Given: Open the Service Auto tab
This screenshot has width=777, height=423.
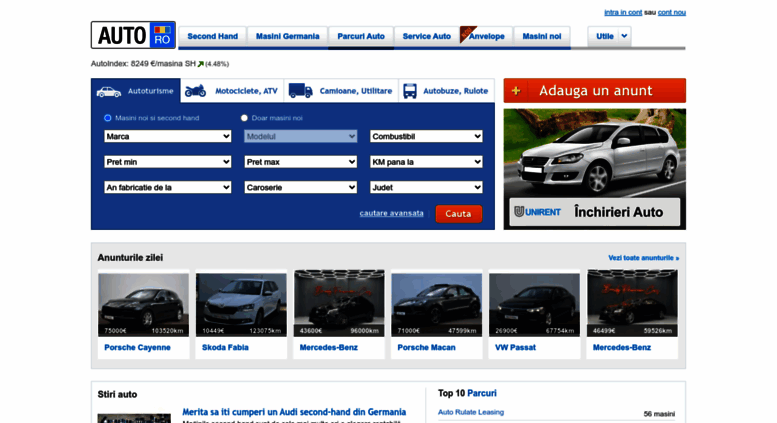Looking at the screenshot, I should (427, 36).
